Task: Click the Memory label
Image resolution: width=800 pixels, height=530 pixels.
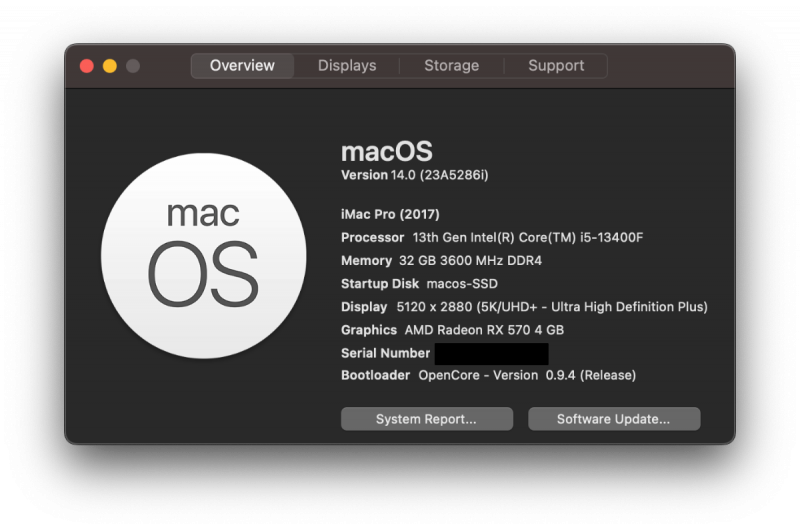Action: [366, 261]
